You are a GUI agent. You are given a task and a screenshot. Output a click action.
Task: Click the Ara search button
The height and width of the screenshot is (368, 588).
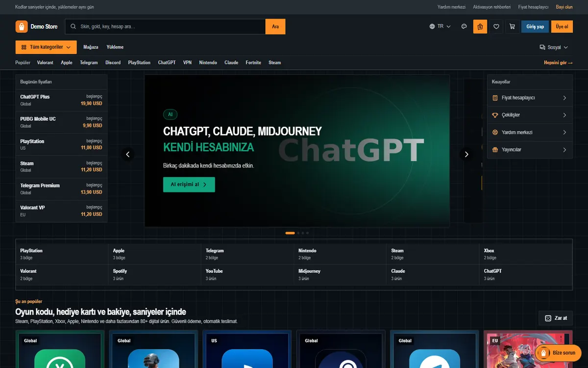[275, 26]
